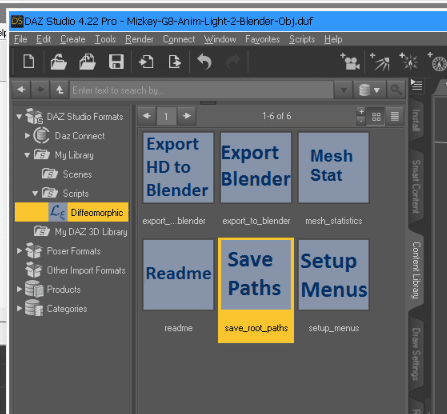Select Other Import Formats

[86, 270]
